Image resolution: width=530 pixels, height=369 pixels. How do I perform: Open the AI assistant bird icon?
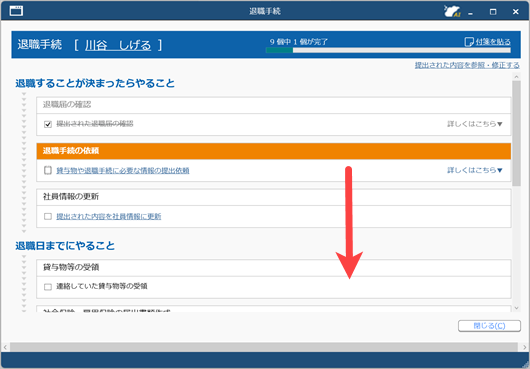(452, 11)
